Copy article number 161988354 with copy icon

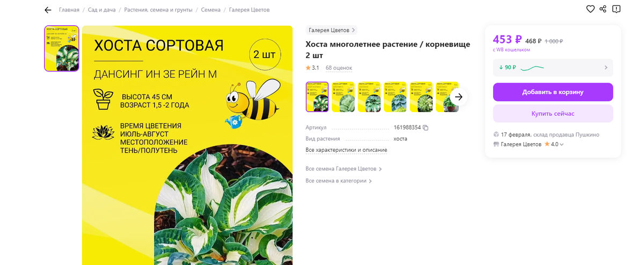click(426, 128)
